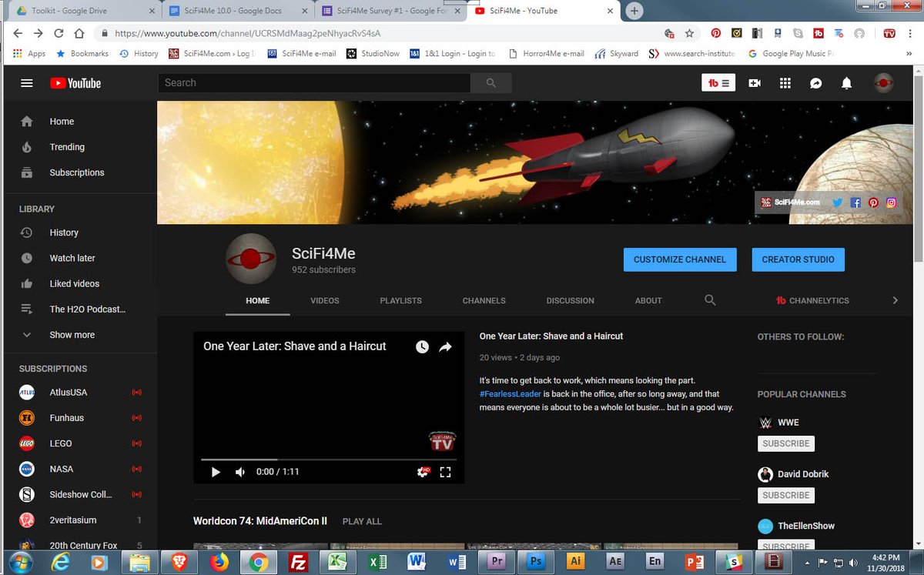The width and height of the screenshot is (924, 575).
Task: Click the Share arrow on video
Action: tap(445, 347)
